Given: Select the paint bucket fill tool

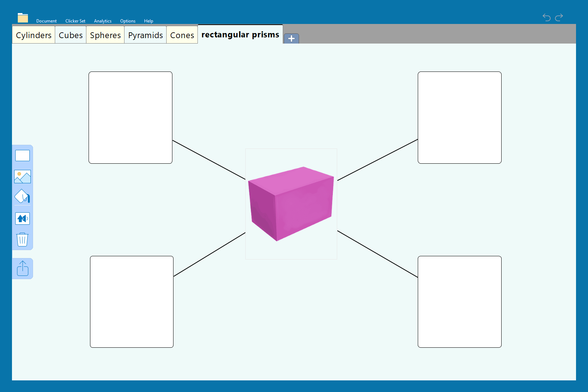Looking at the screenshot, I should tap(23, 197).
